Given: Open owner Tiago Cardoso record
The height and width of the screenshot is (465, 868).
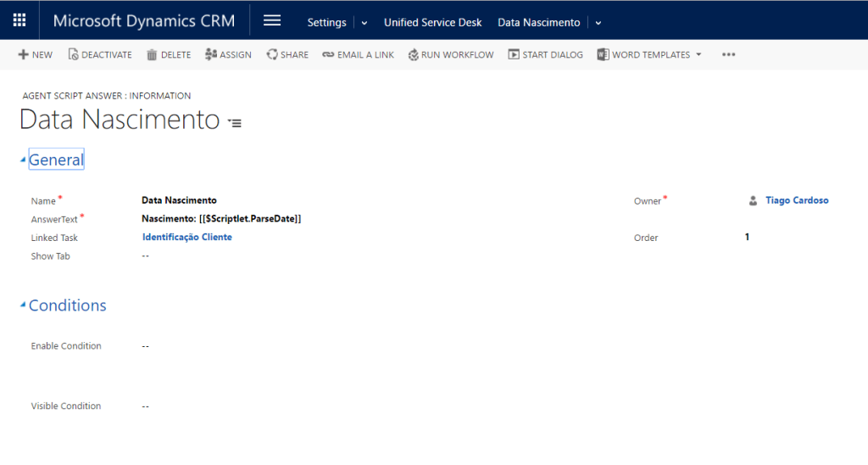Looking at the screenshot, I should pyautogui.click(x=796, y=200).
